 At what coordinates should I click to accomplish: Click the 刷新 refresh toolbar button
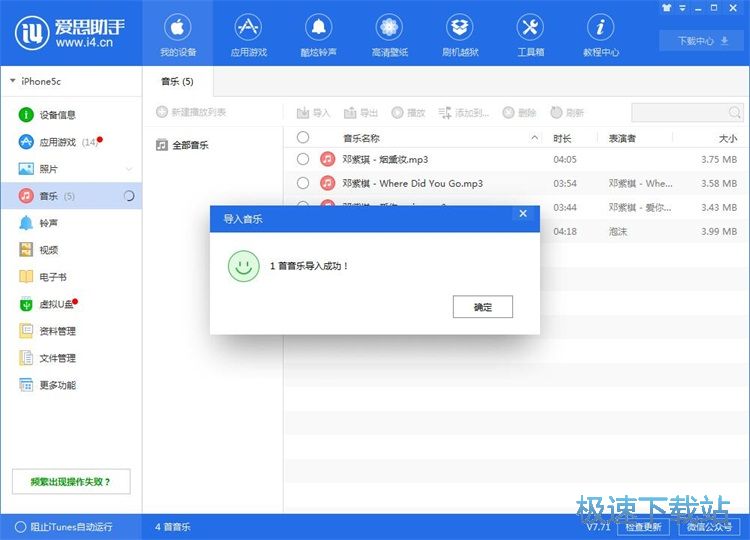[567, 113]
